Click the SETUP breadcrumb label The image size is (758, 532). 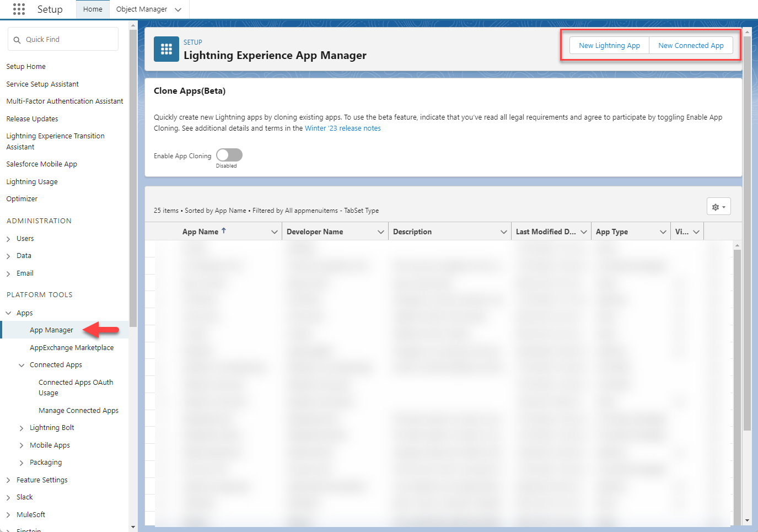[x=193, y=42]
